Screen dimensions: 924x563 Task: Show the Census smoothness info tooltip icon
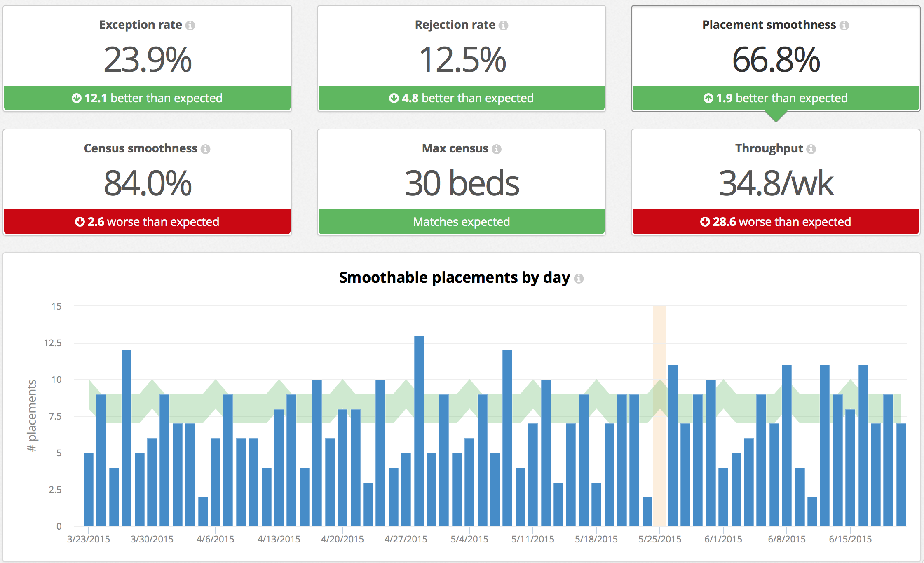(x=205, y=149)
